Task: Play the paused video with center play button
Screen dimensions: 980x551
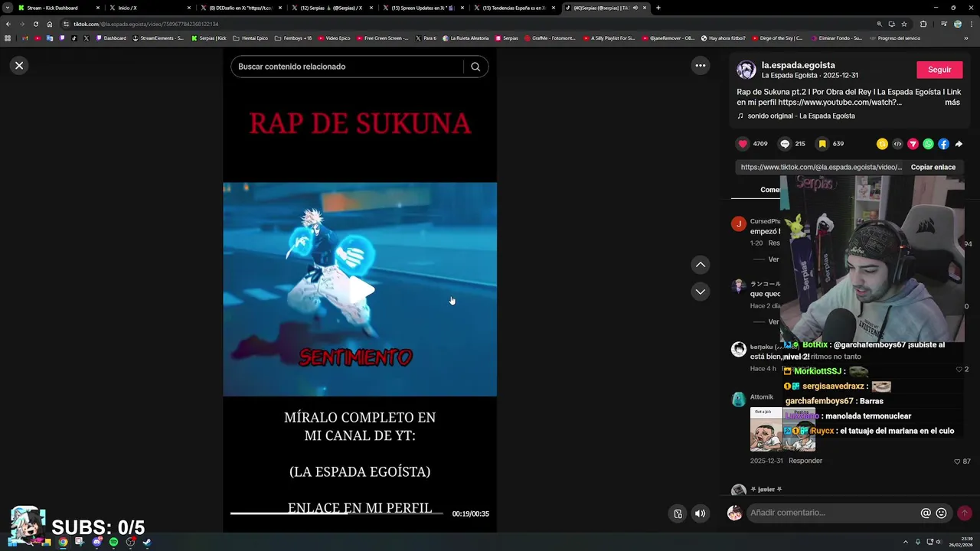Action: click(x=361, y=289)
